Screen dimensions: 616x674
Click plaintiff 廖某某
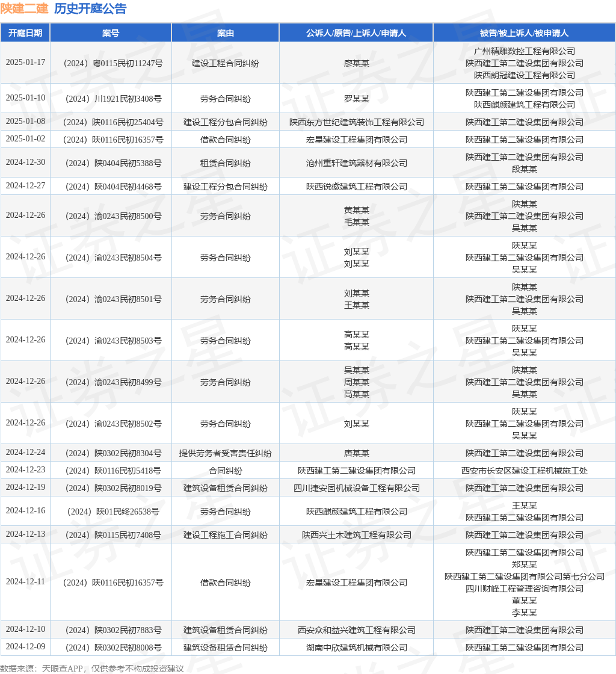pos(357,63)
